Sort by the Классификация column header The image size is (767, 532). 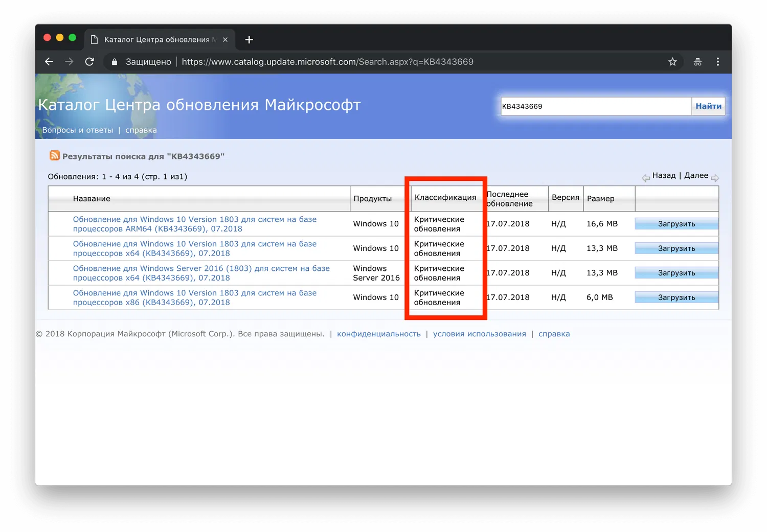coord(445,197)
